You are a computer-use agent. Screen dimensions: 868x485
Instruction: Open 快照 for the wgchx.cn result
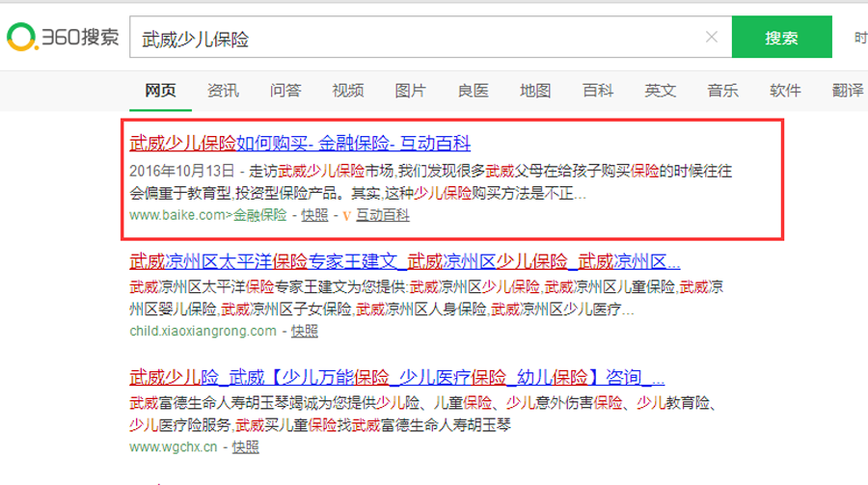tap(245, 446)
